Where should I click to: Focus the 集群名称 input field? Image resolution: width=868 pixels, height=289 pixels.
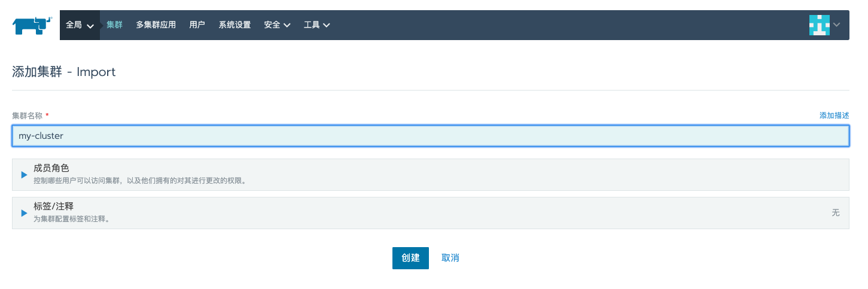click(x=431, y=136)
